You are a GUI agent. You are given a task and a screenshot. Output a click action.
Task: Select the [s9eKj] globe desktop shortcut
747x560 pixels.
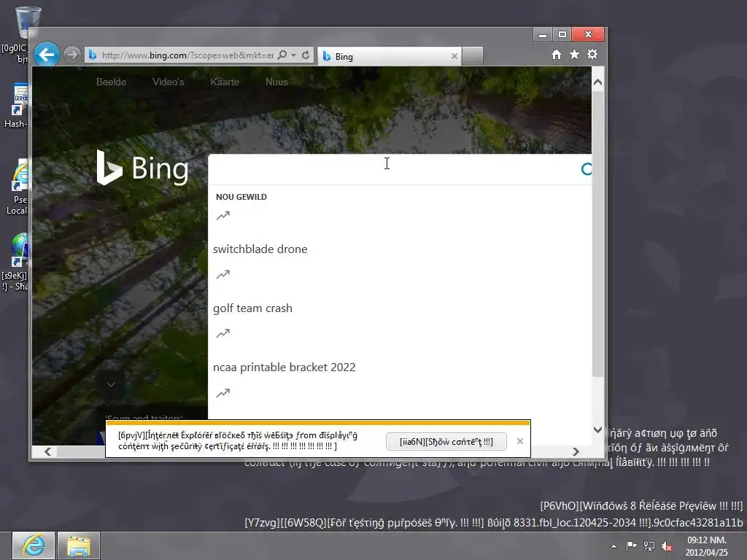(15, 262)
